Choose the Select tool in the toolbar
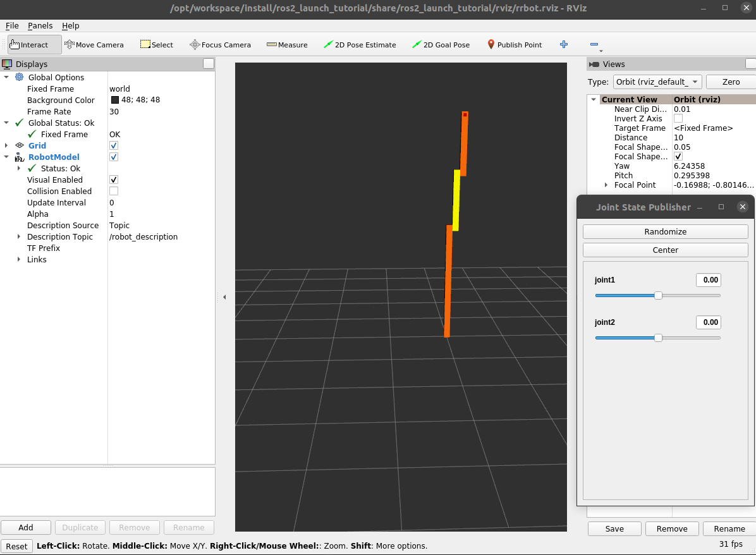 156,44
